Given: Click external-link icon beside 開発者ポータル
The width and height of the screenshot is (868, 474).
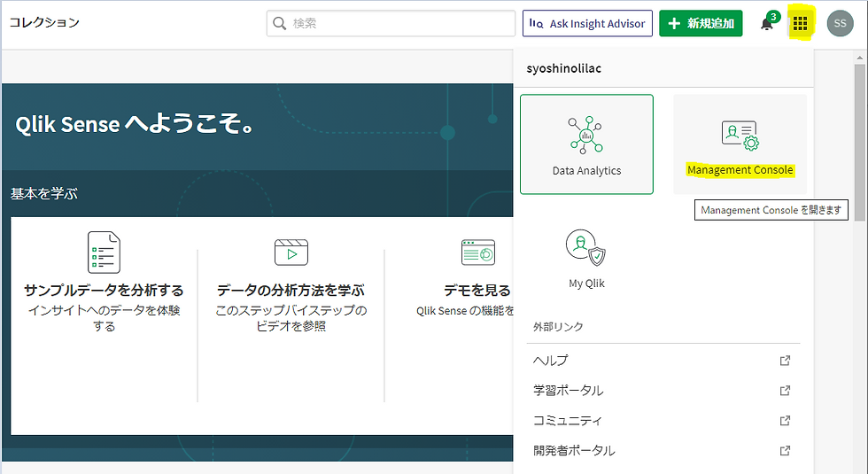Looking at the screenshot, I should coord(785,450).
